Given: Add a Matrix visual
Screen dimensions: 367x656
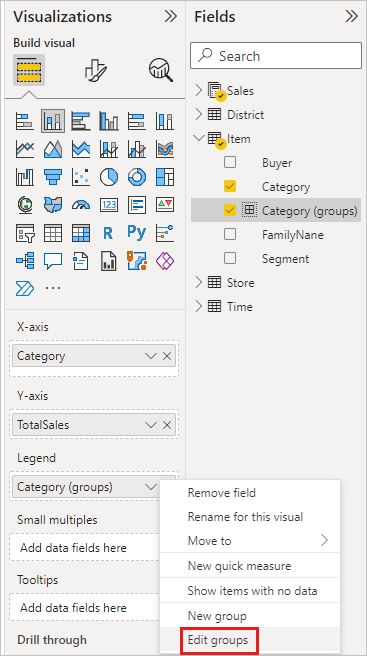Looking at the screenshot, I should click(81, 233).
